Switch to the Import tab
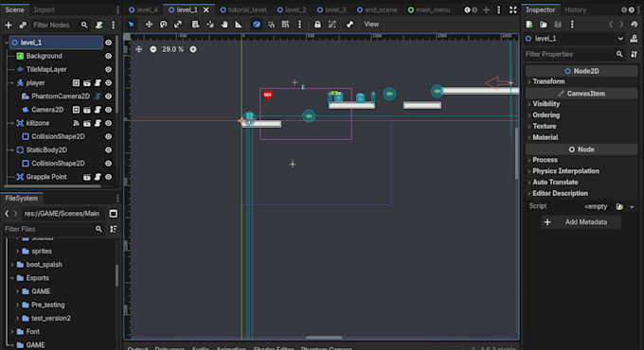The height and width of the screenshot is (350, 644). [x=44, y=9]
